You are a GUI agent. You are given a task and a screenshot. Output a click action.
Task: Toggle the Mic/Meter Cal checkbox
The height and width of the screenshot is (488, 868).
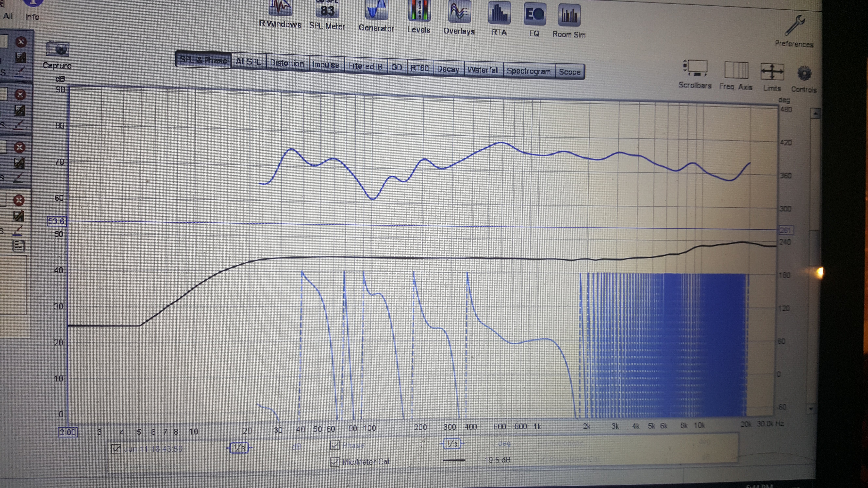(335, 462)
